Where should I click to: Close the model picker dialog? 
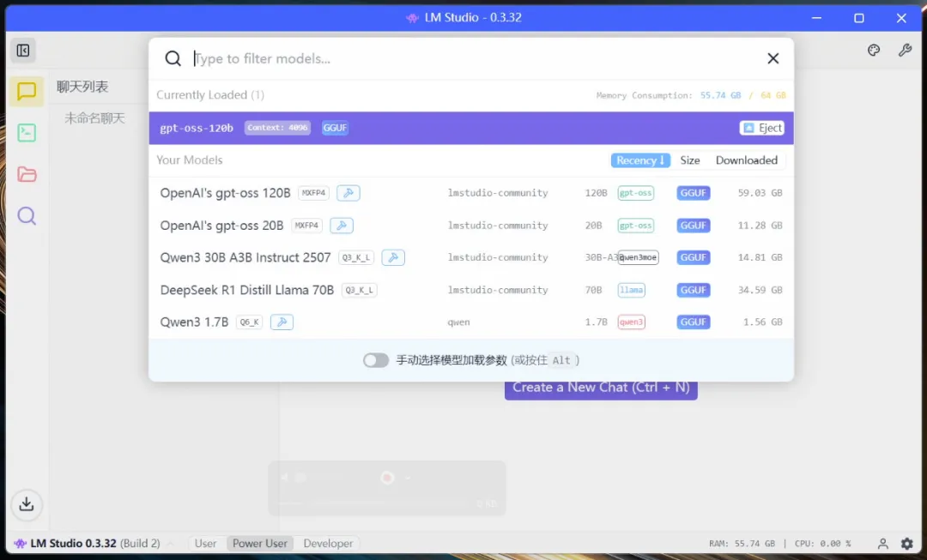pos(772,58)
